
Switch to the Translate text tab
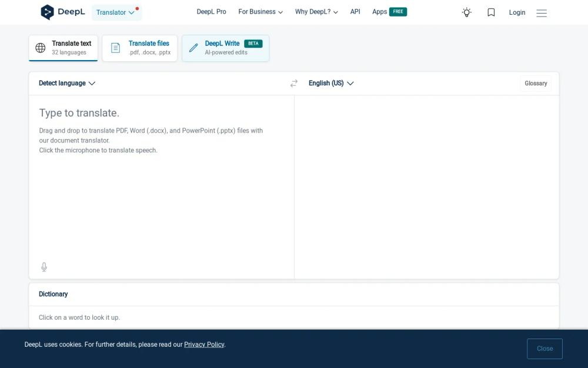64,48
